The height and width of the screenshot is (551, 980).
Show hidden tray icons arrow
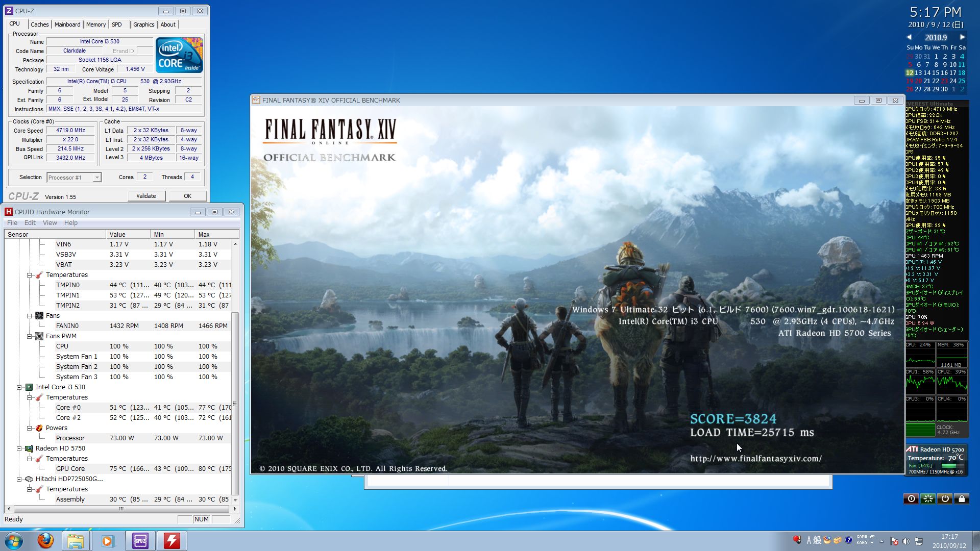881,541
